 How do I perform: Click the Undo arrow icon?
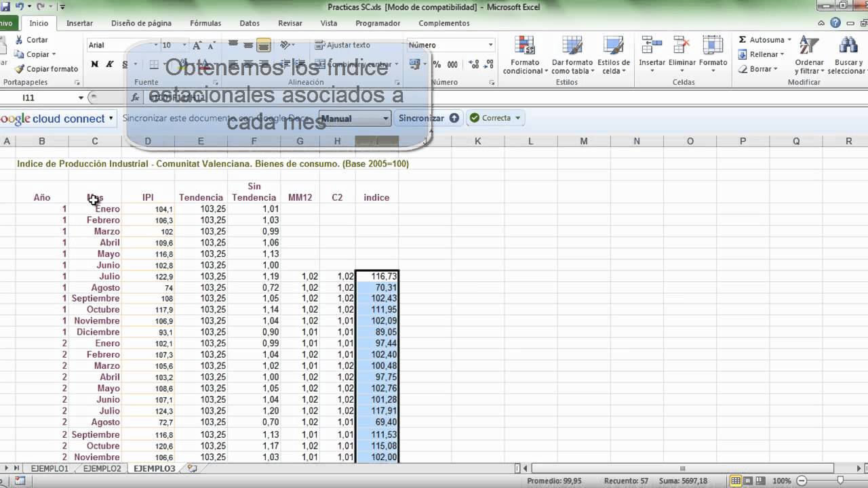tap(19, 7)
